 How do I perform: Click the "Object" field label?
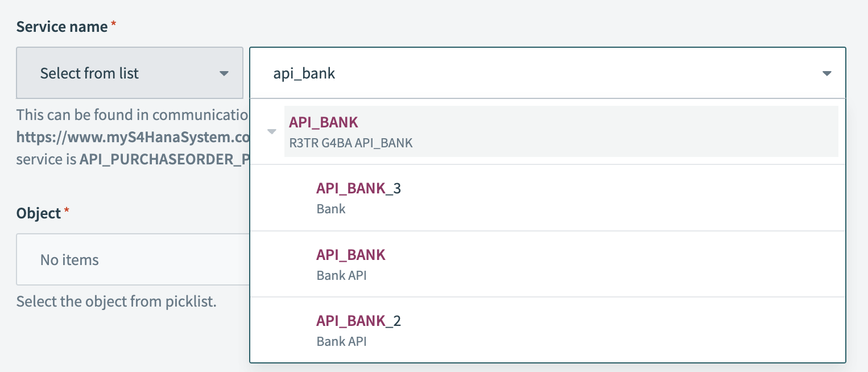39,213
